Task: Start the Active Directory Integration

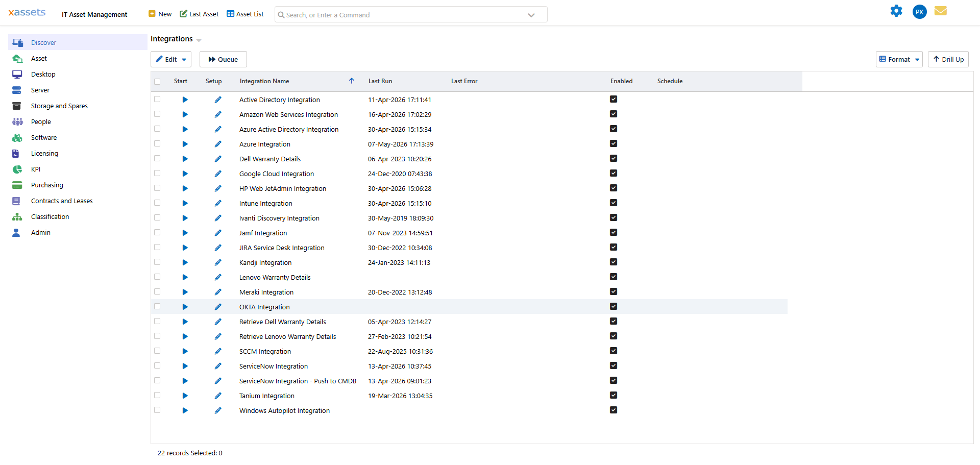Action: [185, 100]
